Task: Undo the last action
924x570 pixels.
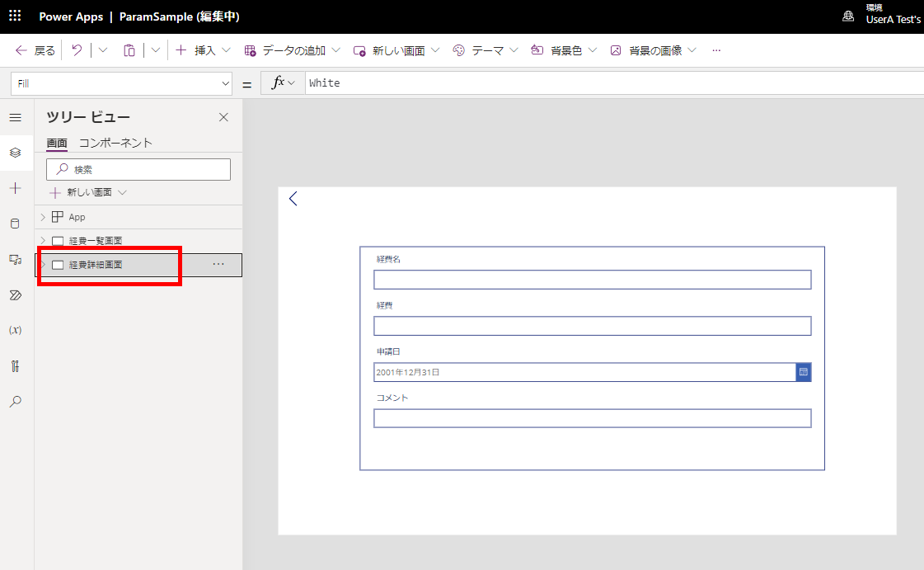Action: 77,50
